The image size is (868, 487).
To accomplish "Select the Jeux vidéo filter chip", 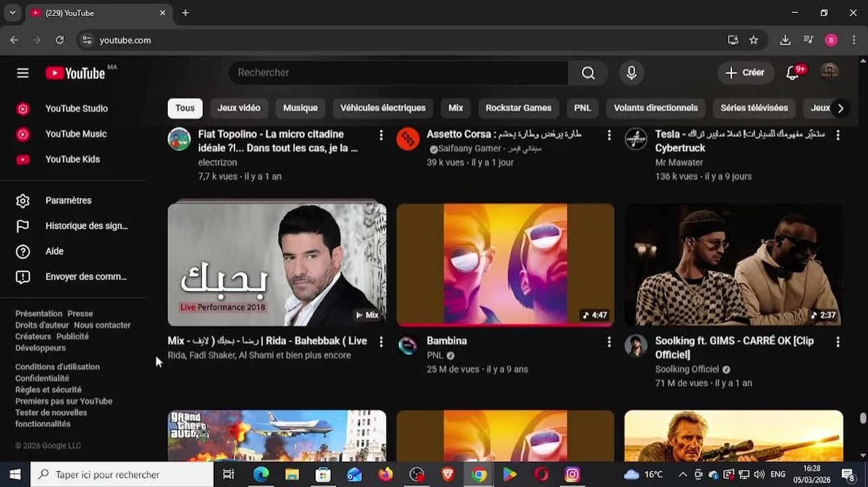I will [x=239, y=108].
